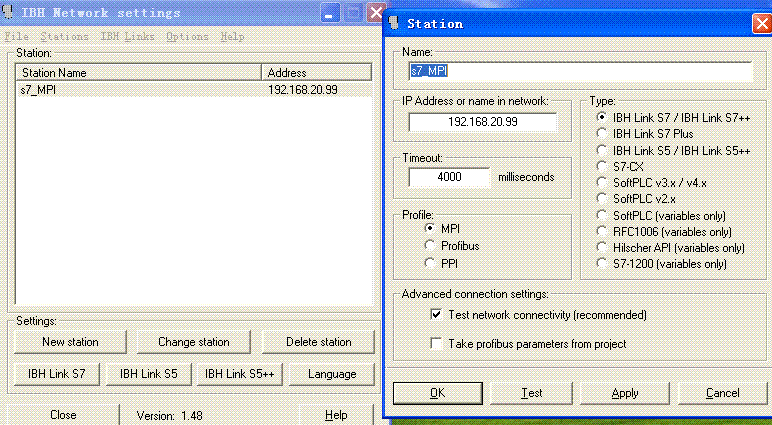This screenshot has height=425, width=772.
Task: Cancel the Station dialog
Action: (x=722, y=393)
